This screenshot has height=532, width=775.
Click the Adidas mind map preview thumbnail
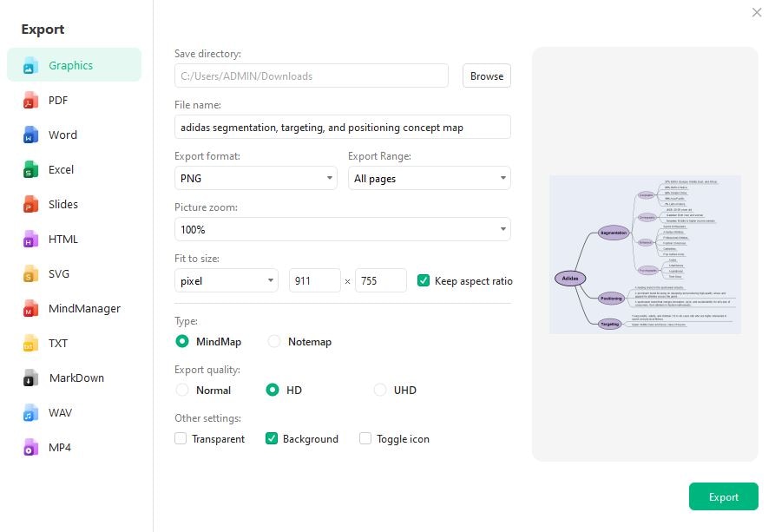(645, 254)
